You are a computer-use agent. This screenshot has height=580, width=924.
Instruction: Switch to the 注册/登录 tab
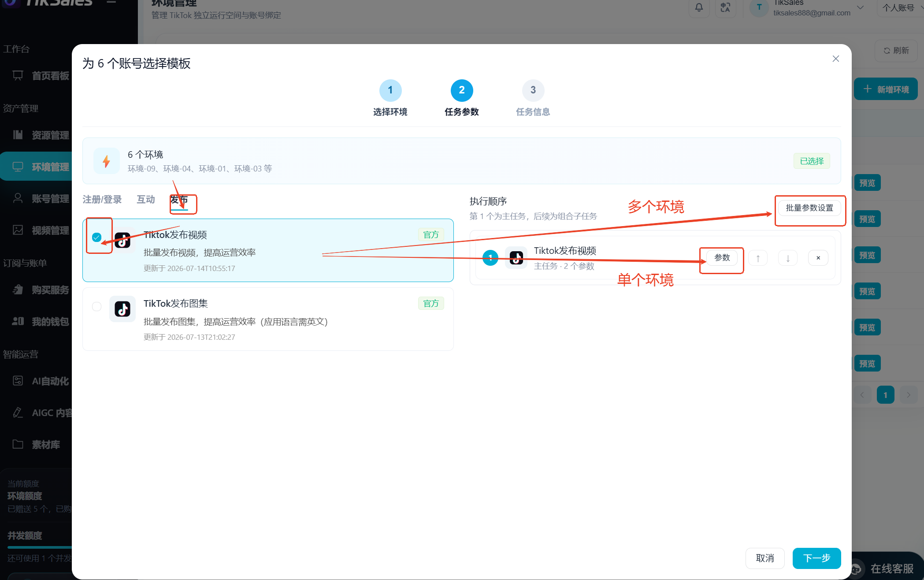pos(102,200)
